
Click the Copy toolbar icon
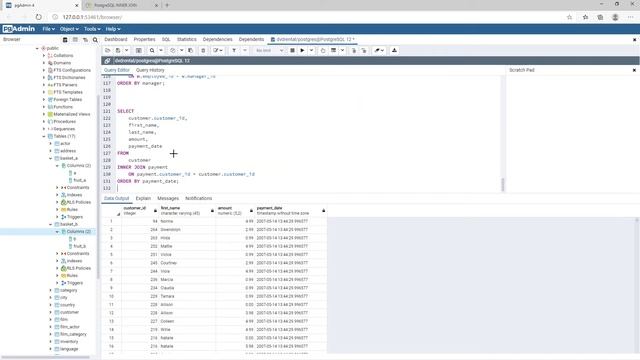pos(172,51)
